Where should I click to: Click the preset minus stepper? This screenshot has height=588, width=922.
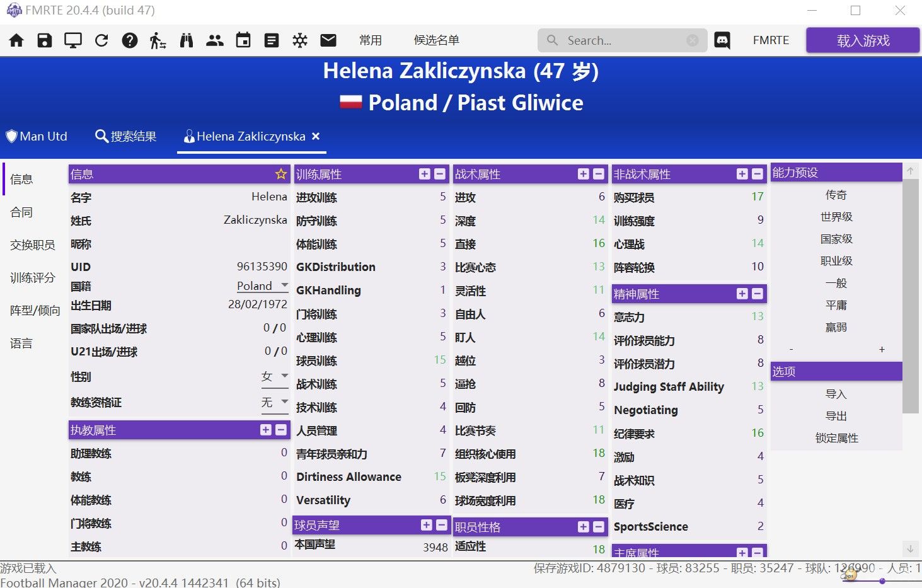(791, 349)
